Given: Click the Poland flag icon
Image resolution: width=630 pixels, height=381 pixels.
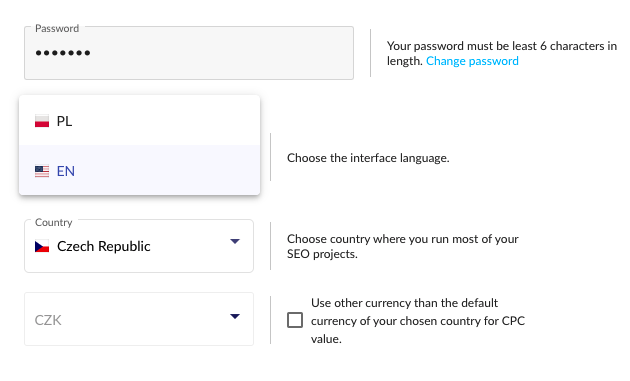Looking at the screenshot, I should [x=42, y=121].
